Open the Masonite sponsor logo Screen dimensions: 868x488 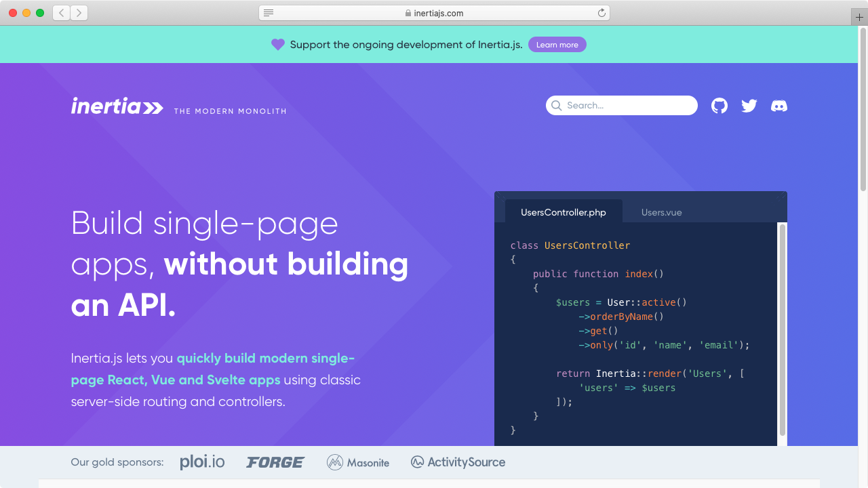click(x=358, y=462)
